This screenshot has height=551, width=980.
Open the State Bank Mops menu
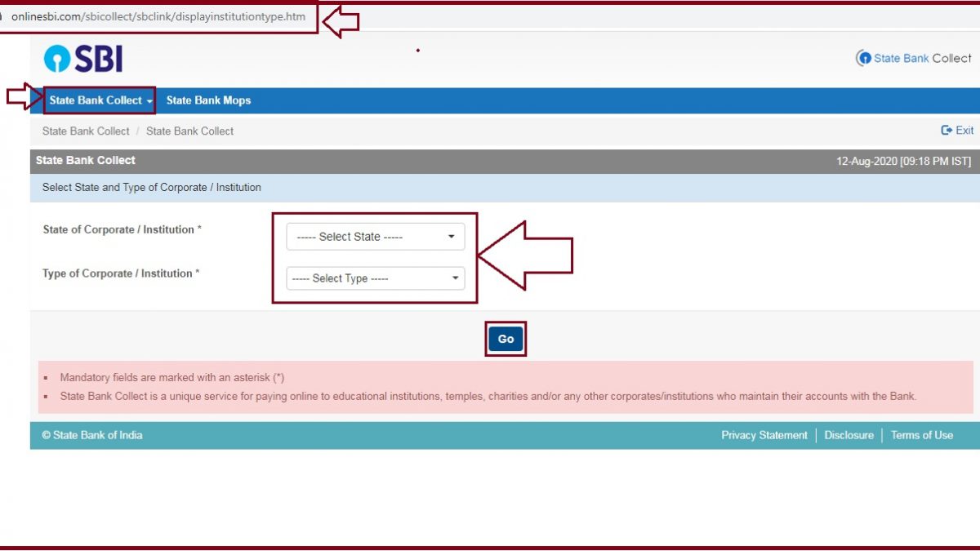(208, 100)
